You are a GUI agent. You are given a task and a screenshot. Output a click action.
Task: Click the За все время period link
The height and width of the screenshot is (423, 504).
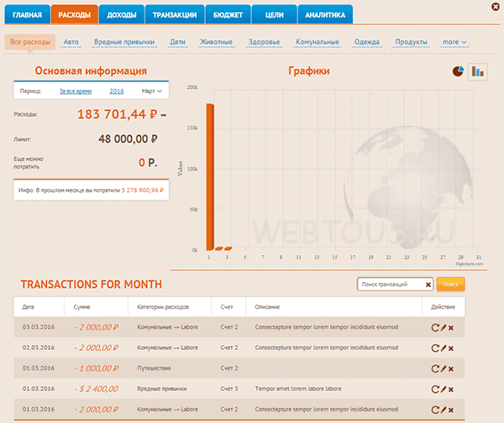point(76,91)
